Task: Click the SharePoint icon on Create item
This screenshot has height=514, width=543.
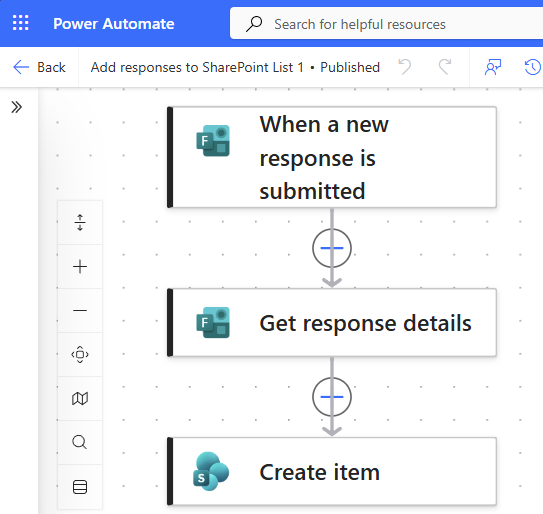Action: click(x=211, y=471)
